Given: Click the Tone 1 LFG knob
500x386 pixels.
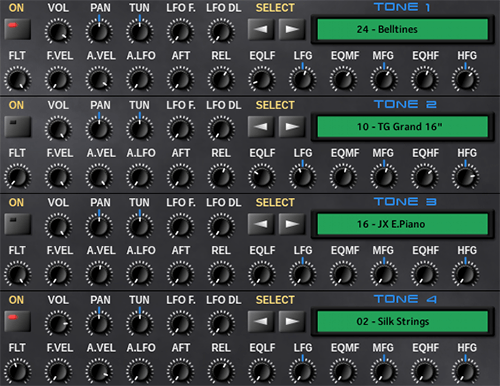Looking at the screenshot, I should 302,79.
